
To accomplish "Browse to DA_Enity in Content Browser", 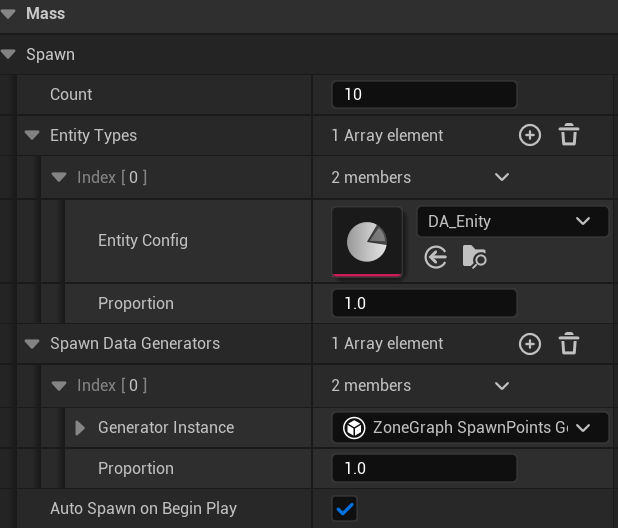I will point(474,258).
